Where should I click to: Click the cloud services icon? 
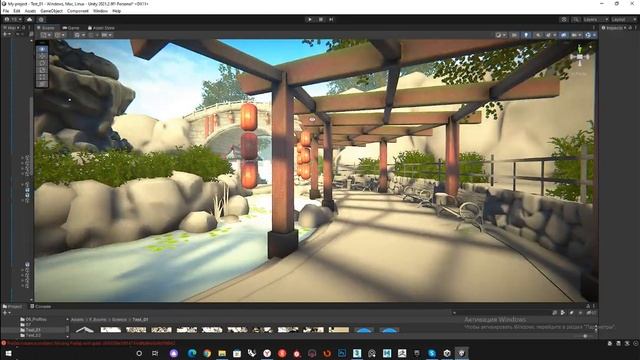tap(29, 19)
